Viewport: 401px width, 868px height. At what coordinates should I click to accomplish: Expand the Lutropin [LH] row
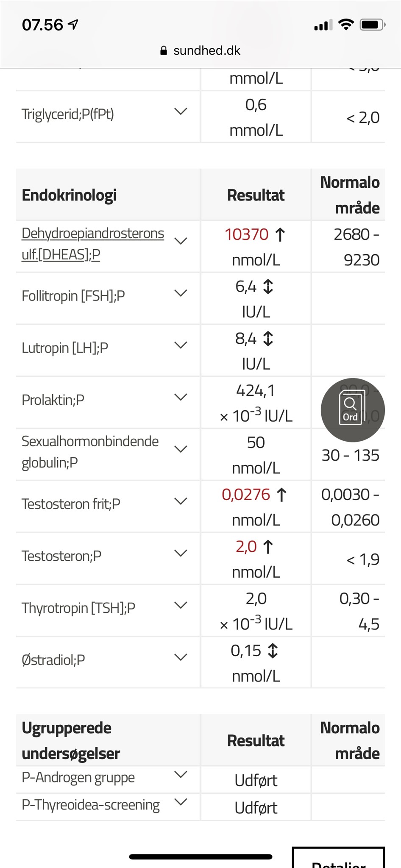181,345
